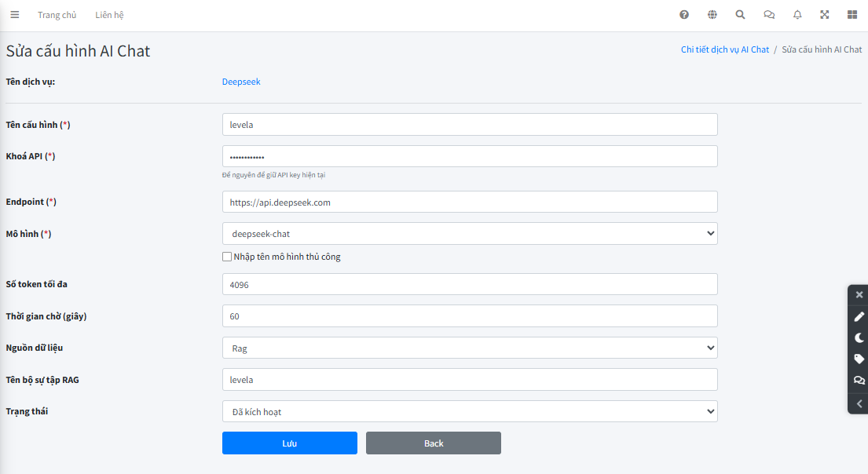Click the help question mark icon

pos(684,15)
